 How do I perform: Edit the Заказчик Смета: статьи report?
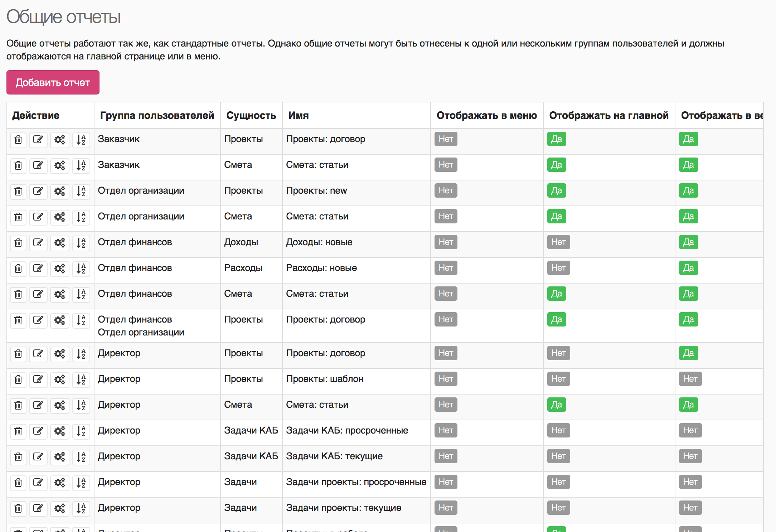coord(38,165)
